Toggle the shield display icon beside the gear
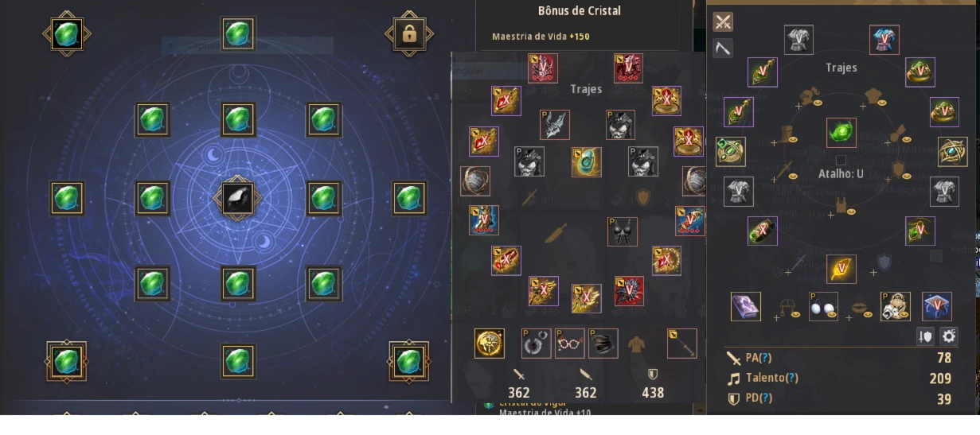The height and width of the screenshot is (435, 980). tap(926, 336)
